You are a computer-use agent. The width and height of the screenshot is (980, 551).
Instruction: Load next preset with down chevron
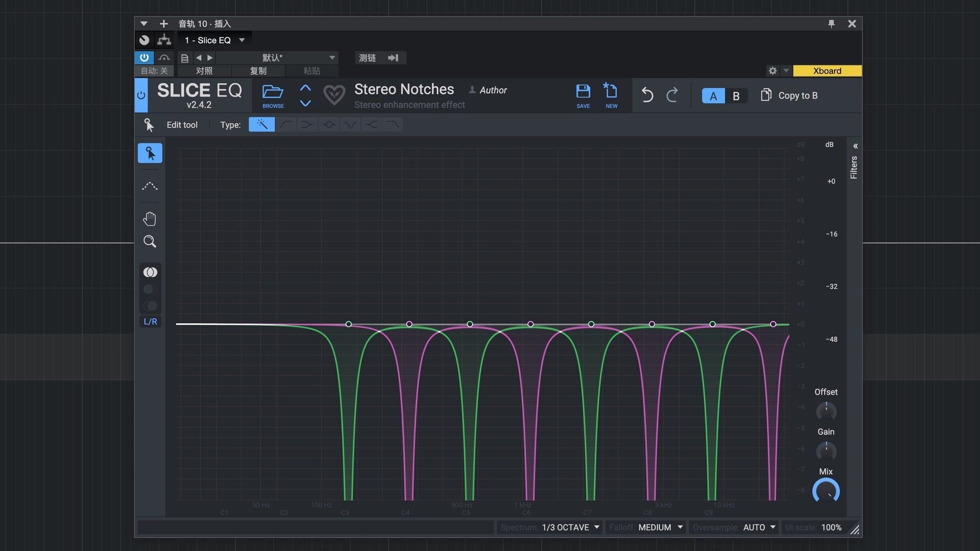tap(305, 104)
